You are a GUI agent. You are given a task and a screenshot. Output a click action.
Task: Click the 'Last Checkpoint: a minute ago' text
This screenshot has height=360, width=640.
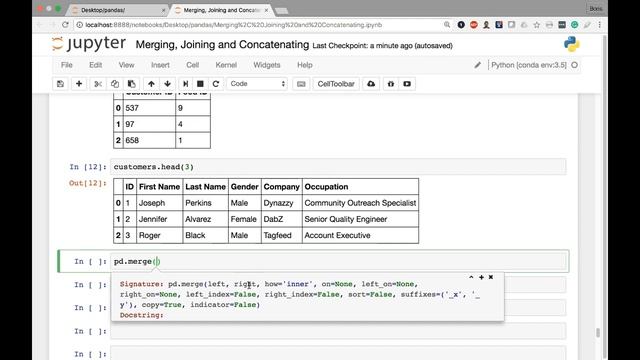(362, 46)
